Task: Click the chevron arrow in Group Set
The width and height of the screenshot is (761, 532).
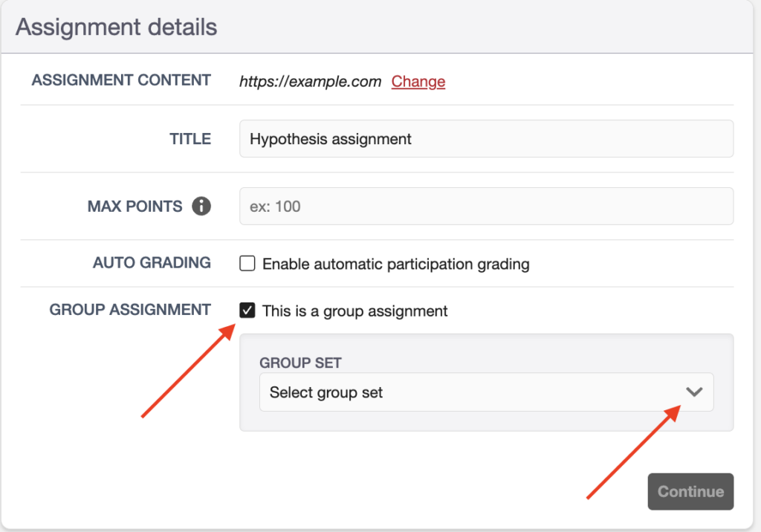Action: [x=694, y=392]
